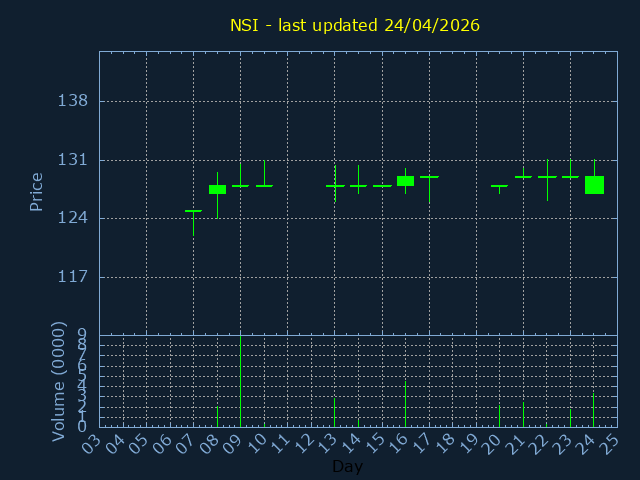Viewport: 640px width, 480px height.
Task: Click the green candlestick body on day 16
Action: click(405, 181)
